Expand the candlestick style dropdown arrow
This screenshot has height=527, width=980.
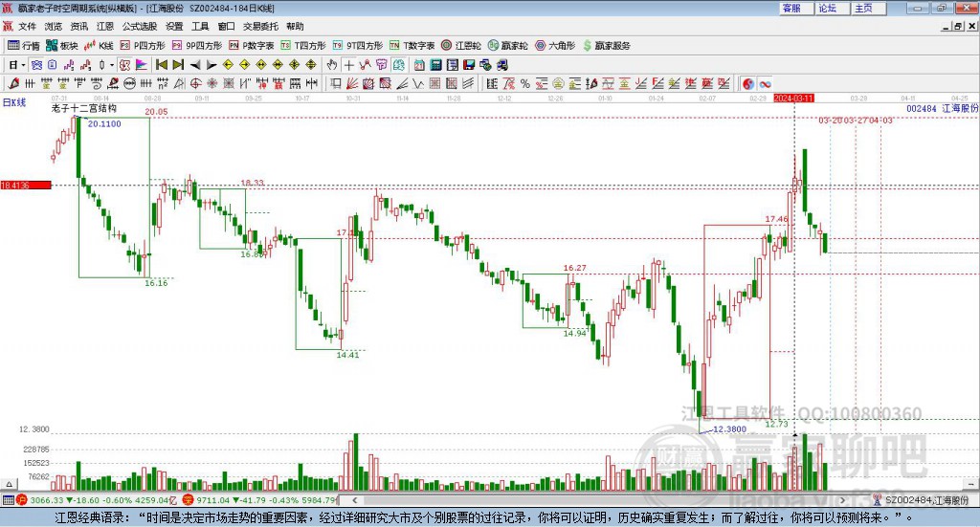point(112,65)
